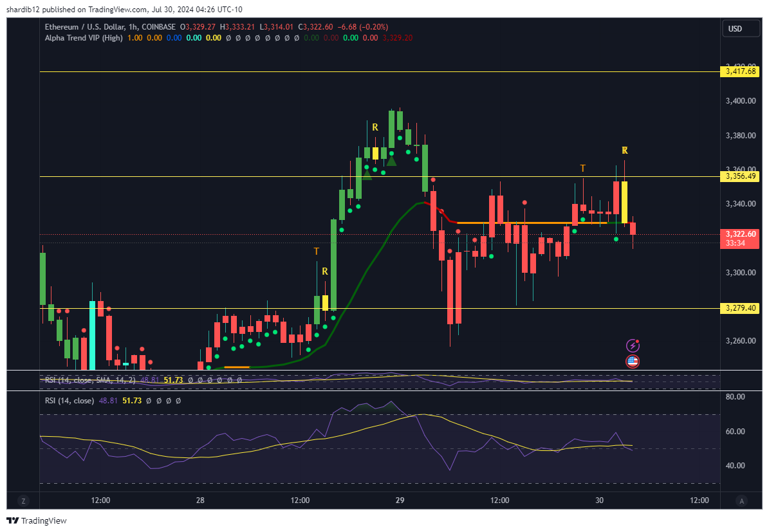Click the yellow 3,356.49 price label
Screen dimensions: 769x532
[x=740, y=176]
